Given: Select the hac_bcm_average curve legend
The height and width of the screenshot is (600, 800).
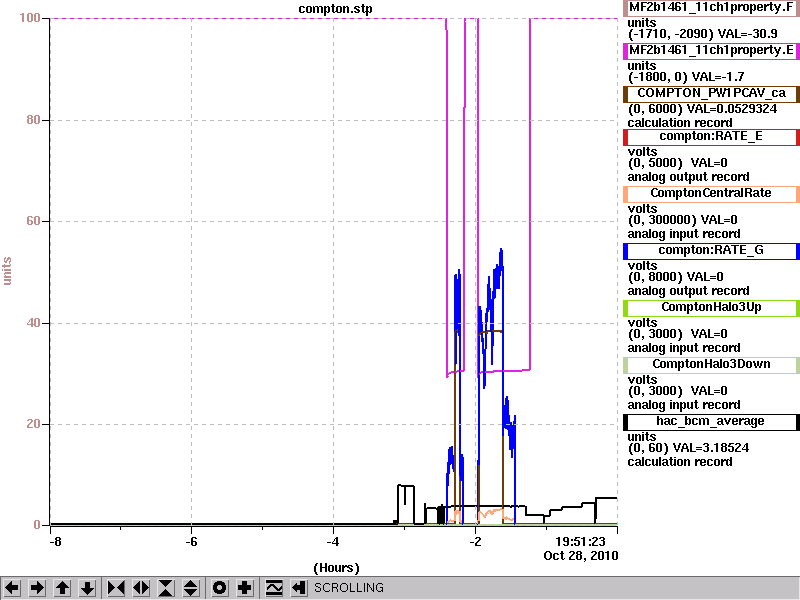Looking at the screenshot, I should point(711,421).
